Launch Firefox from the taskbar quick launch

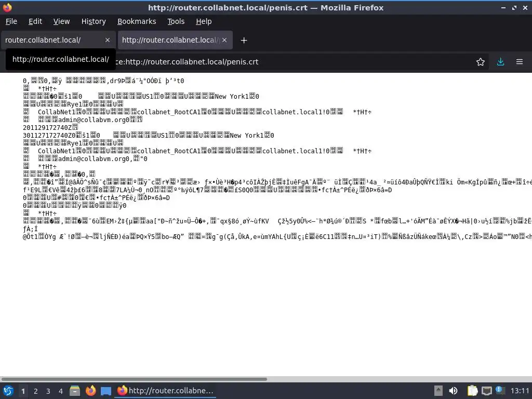[x=90, y=391]
